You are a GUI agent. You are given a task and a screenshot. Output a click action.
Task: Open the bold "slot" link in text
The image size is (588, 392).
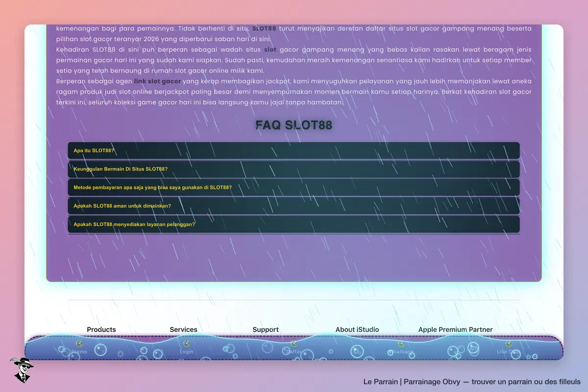pos(270,49)
